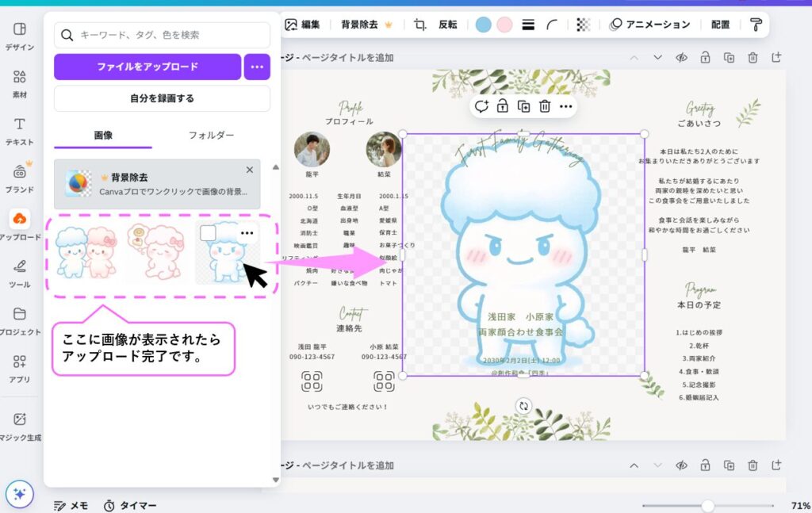812x513 pixels.
Task: Toggle the eye icon to hide first page
Action: 680,58
